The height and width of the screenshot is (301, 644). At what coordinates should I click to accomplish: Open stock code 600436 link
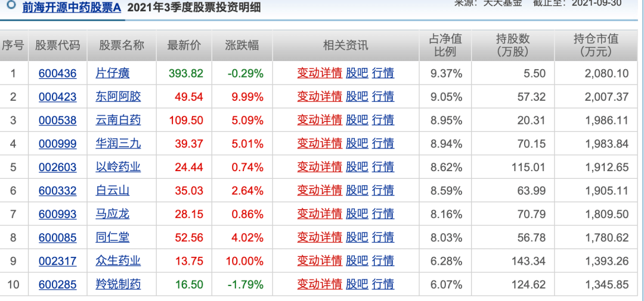[57, 73]
